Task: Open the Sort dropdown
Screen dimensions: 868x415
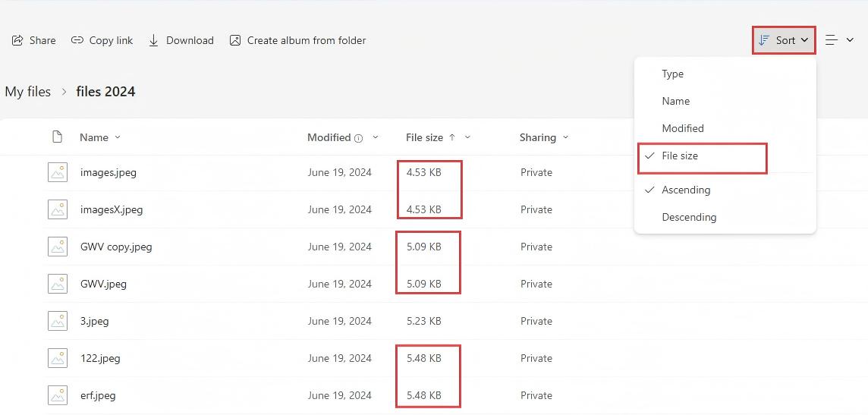Action: 784,40
